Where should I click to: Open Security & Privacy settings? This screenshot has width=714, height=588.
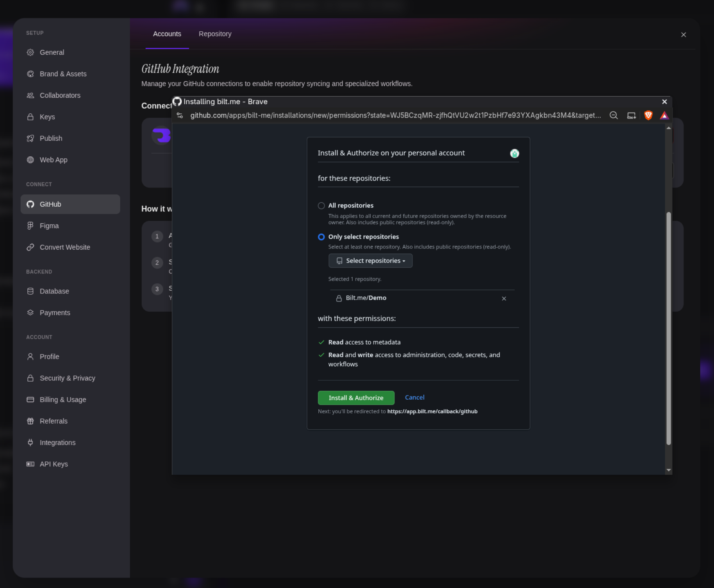tap(70, 378)
